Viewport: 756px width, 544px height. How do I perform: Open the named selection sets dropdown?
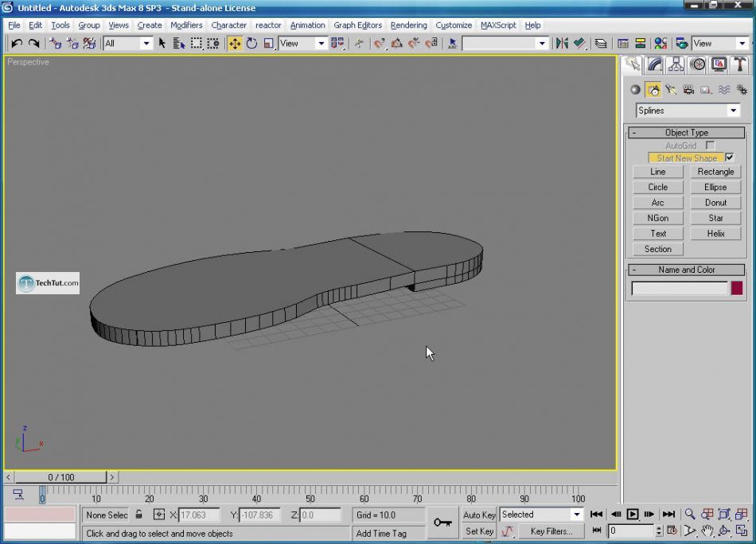tap(505, 44)
